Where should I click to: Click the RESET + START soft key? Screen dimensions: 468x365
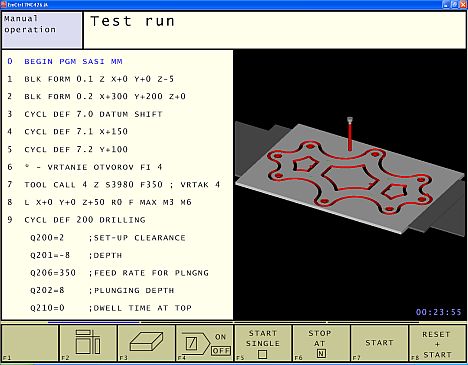coord(438,343)
